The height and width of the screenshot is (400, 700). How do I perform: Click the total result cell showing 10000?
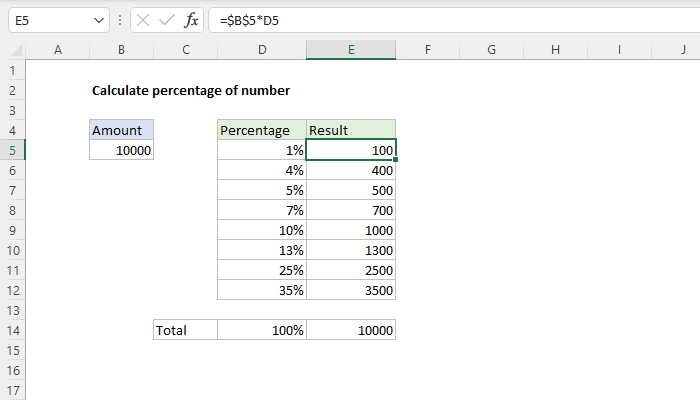[x=351, y=330]
